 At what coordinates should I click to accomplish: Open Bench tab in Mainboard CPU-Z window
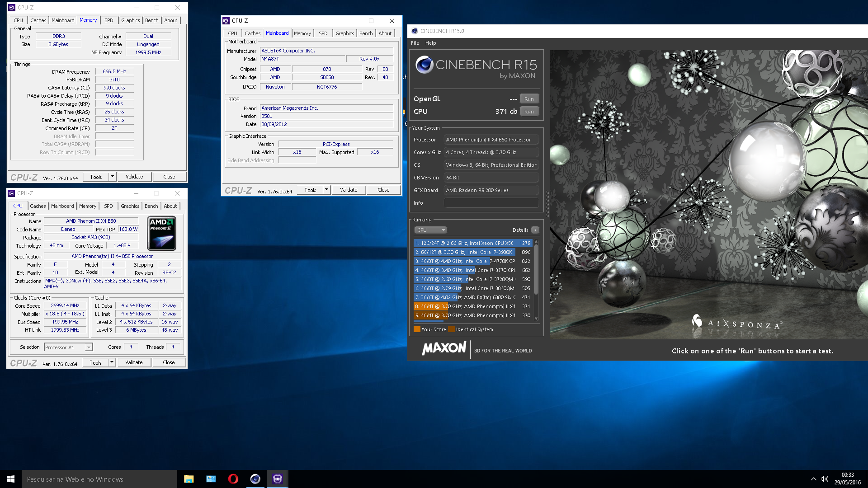point(366,33)
